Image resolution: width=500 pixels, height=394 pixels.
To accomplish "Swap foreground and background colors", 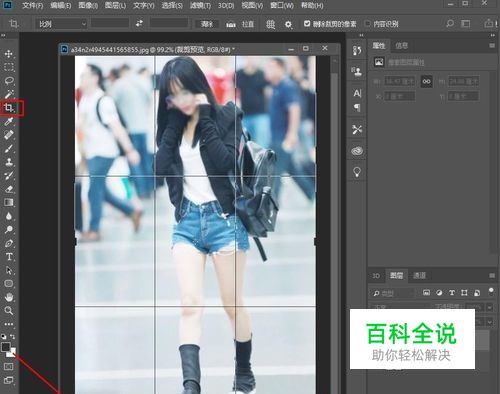I will pos(13,336).
